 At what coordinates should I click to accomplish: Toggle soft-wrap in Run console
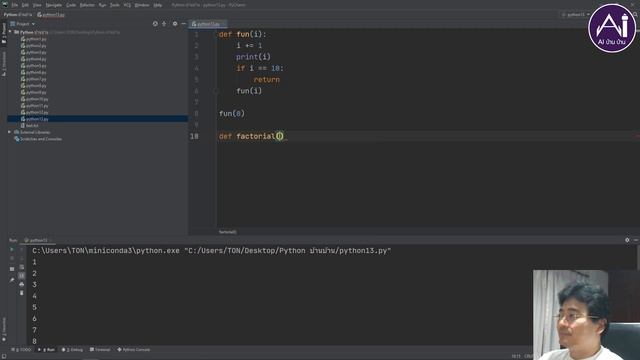(22, 267)
